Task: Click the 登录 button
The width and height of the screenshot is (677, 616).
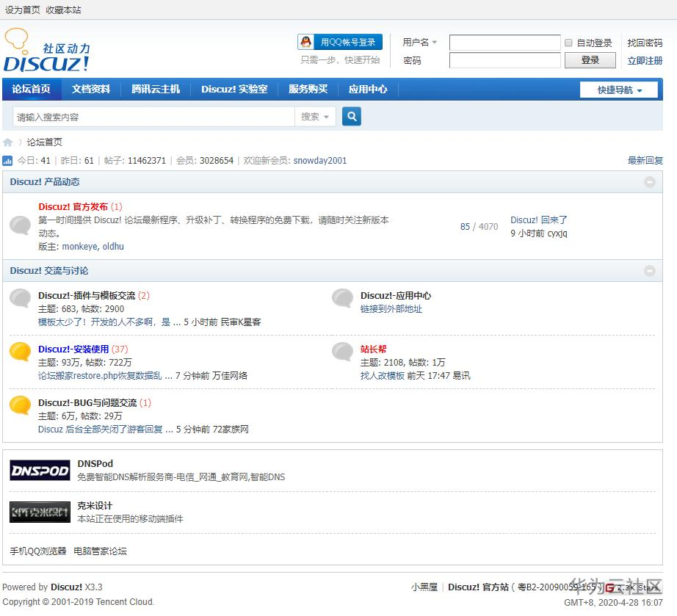Action: [590, 60]
